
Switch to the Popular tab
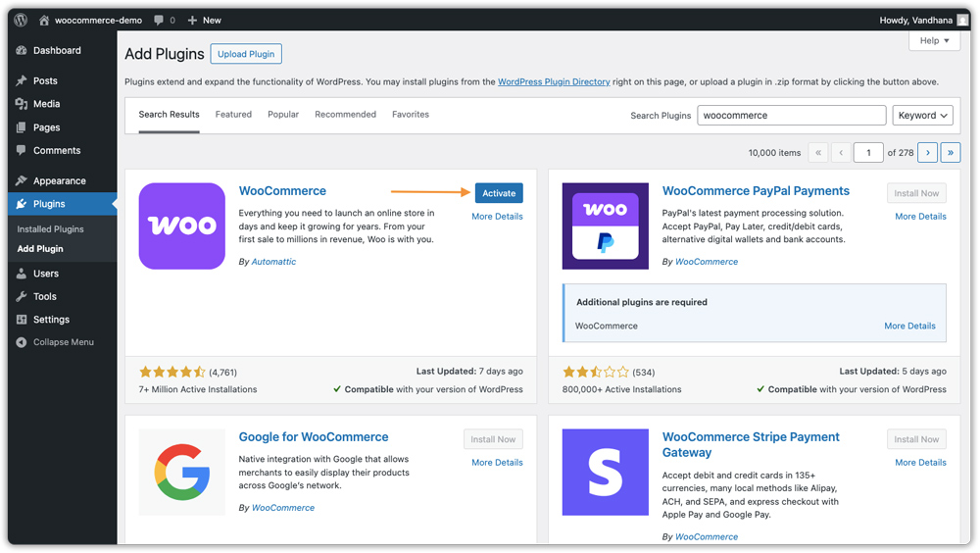pos(283,115)
